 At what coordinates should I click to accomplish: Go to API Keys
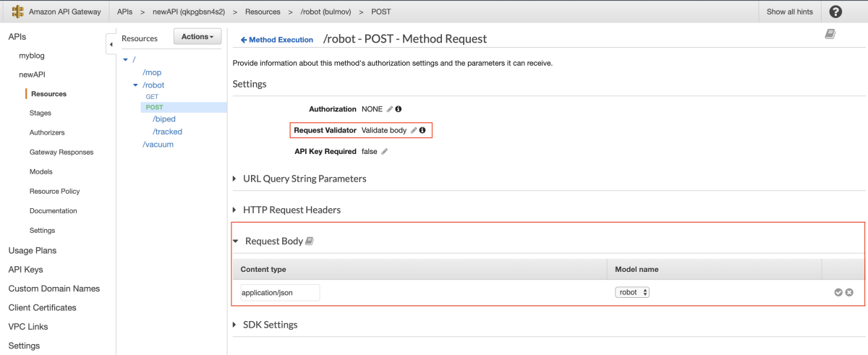tap(26, 270)
